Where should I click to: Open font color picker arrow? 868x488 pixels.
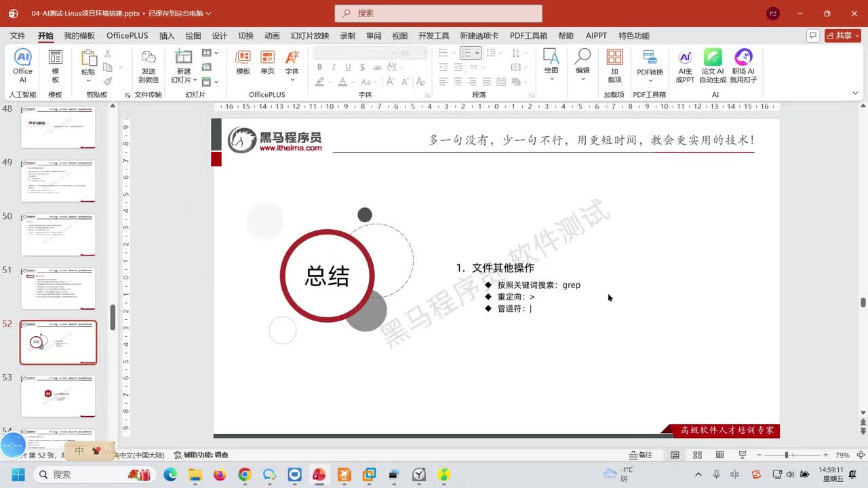354,81
